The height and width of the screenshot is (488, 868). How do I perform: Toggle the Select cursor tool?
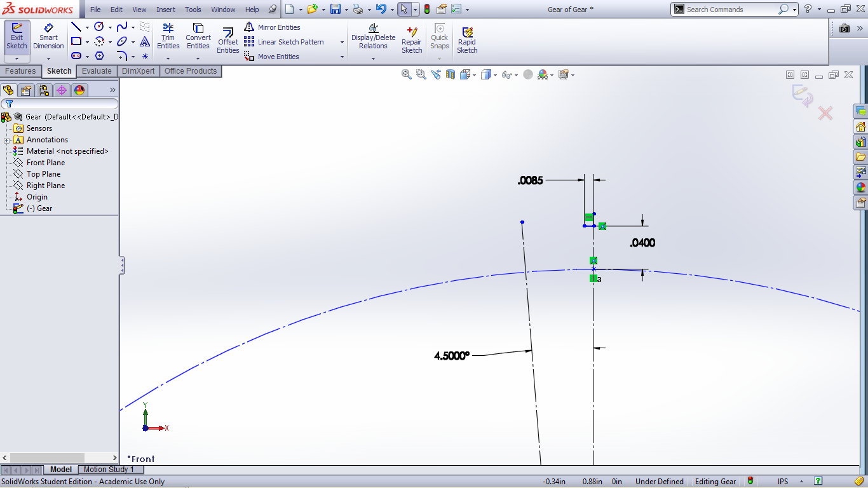pyautogui.click(x=404, y=10)
